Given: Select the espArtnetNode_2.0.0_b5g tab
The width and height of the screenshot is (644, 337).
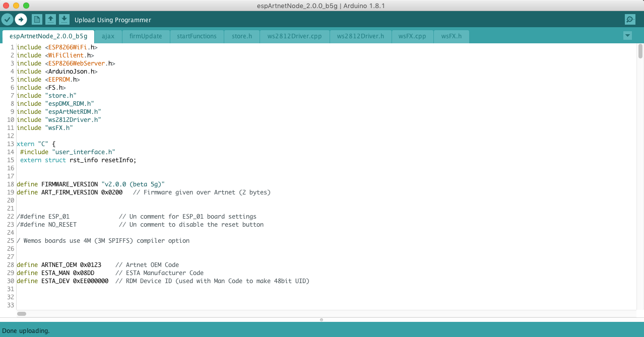Looking at the screenshot, I should 48,36.
